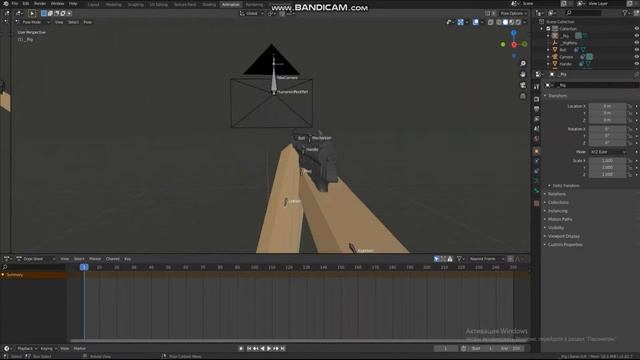Expand the Viewport Display panel
Image resolution: width=640 pixels, height=360 pixels.
coord(563,236)
